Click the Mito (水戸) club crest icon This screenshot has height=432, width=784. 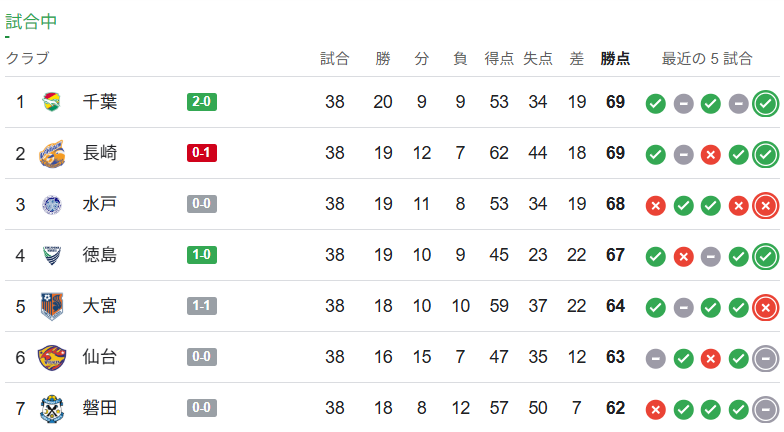52,204
